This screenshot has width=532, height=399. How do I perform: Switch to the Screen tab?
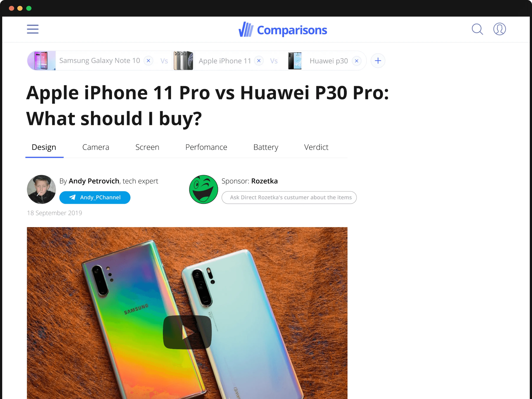(x=147, y=147)
